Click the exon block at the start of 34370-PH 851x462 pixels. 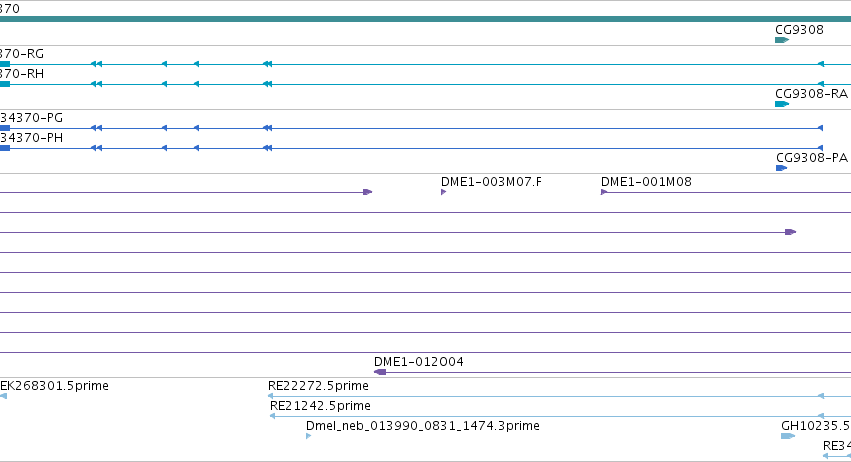(x=5, y=149)
